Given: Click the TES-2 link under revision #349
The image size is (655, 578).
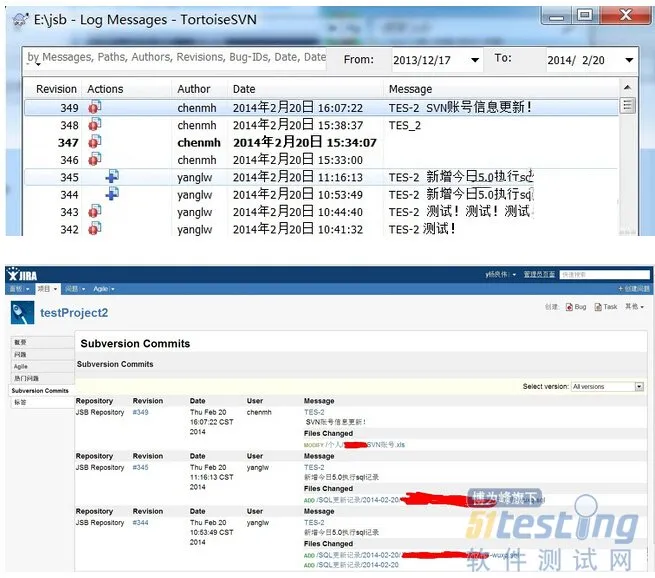Looking at the screenshot, I should [x=314, y=412].
